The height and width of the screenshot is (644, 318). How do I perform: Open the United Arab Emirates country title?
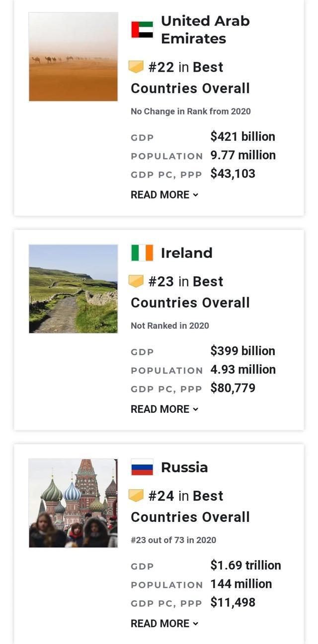click(x=205, y=30)
